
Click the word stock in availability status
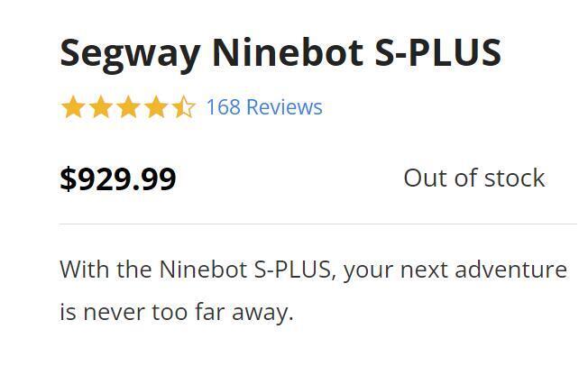(514, 178)
